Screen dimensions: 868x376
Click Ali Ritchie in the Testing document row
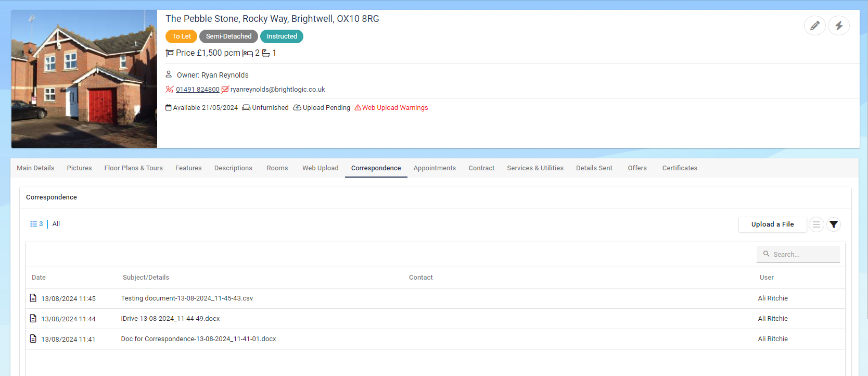[773, 298]
